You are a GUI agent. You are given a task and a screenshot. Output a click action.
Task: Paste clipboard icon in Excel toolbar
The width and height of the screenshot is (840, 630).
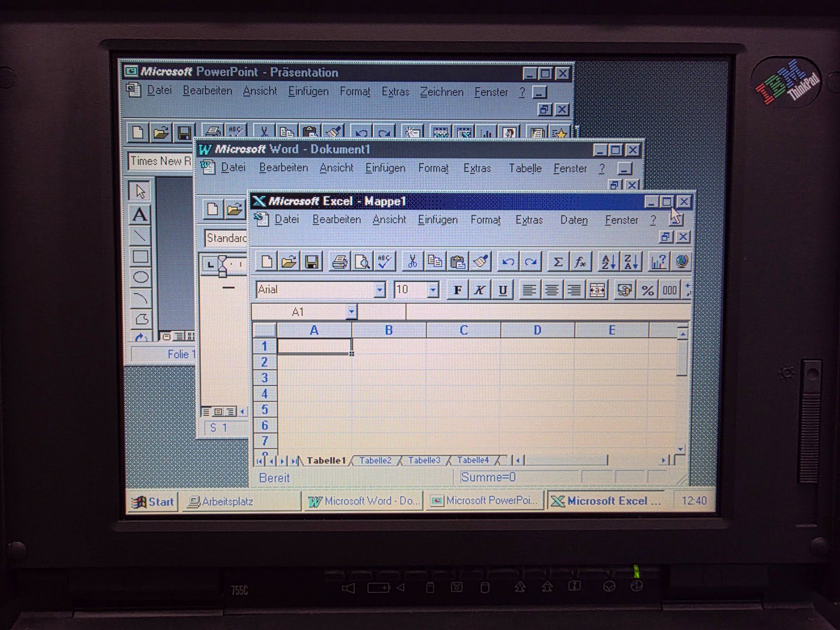(x=457, y=262)
